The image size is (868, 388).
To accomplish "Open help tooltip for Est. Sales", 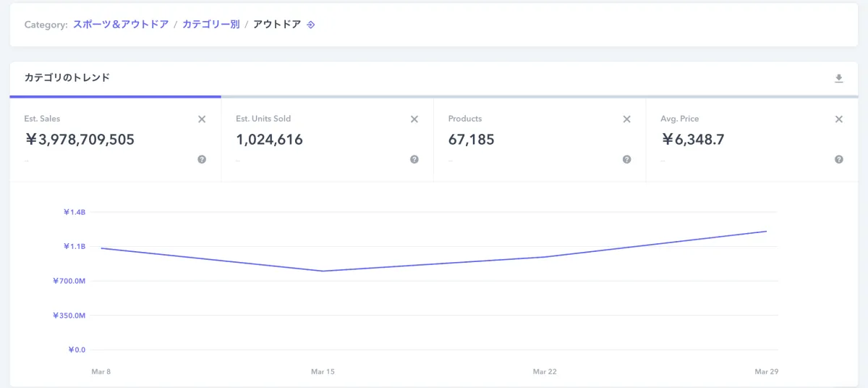I will 202,159.
